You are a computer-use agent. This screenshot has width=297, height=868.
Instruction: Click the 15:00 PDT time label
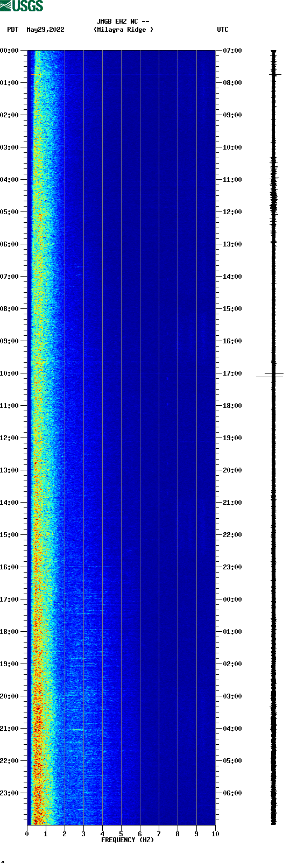pos(10,535)
